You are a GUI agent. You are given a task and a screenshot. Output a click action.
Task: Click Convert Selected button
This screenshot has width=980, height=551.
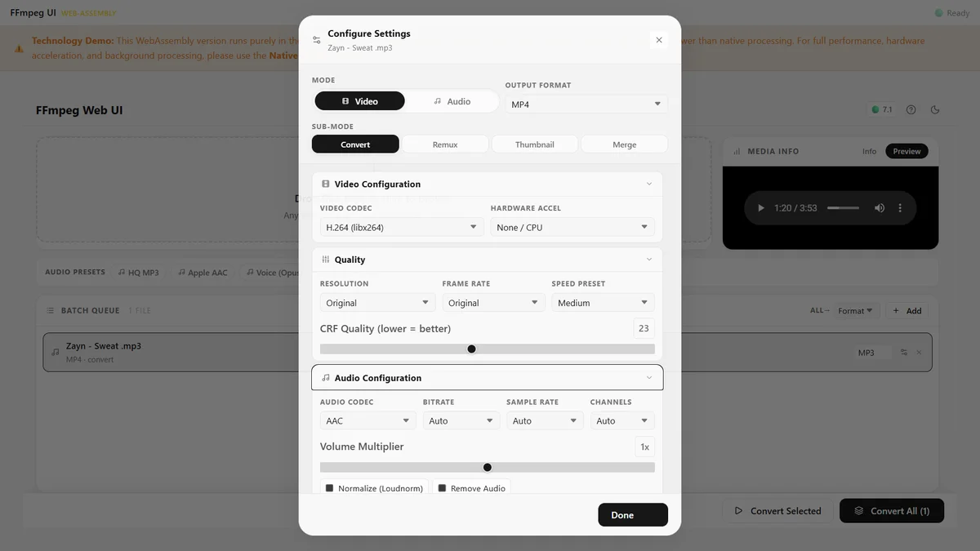(x=777, y=511)
